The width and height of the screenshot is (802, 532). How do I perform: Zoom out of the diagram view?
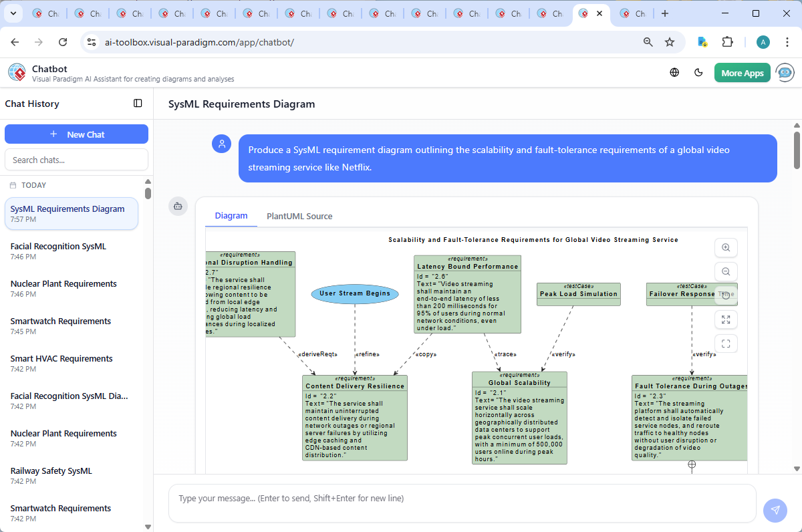point(726,271)
